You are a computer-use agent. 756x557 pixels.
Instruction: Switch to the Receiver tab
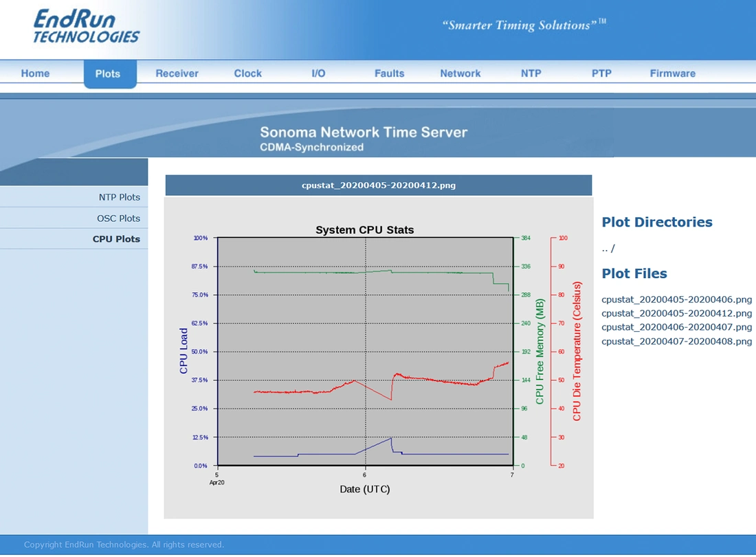coord(177,73)
